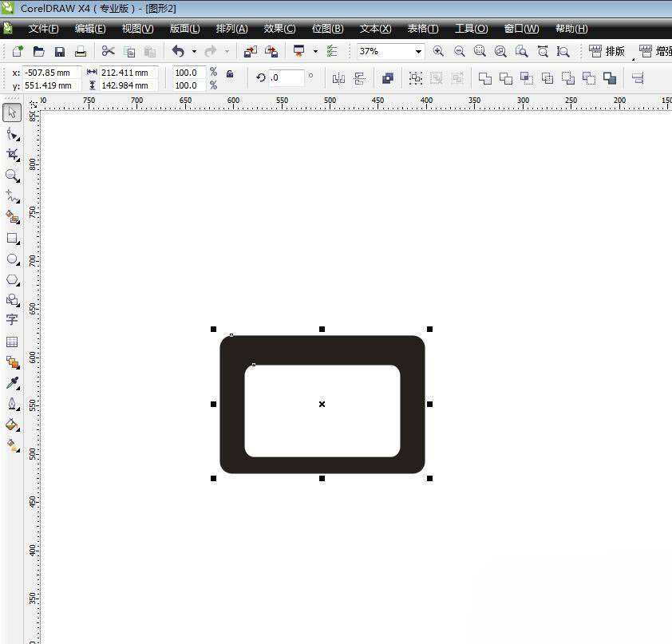Select the Pick (arrow) tool
The height and width of the screenshot is (644, 672).
[x=12, y=112]
